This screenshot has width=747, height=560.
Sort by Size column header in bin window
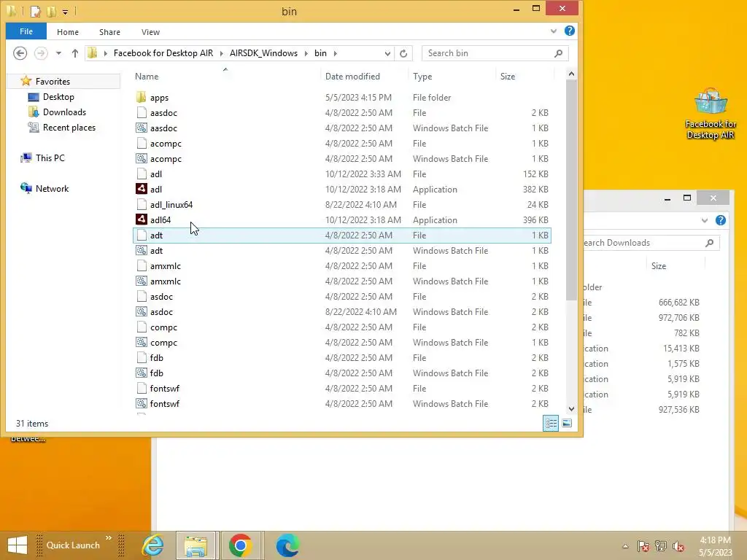coord(508,76)
